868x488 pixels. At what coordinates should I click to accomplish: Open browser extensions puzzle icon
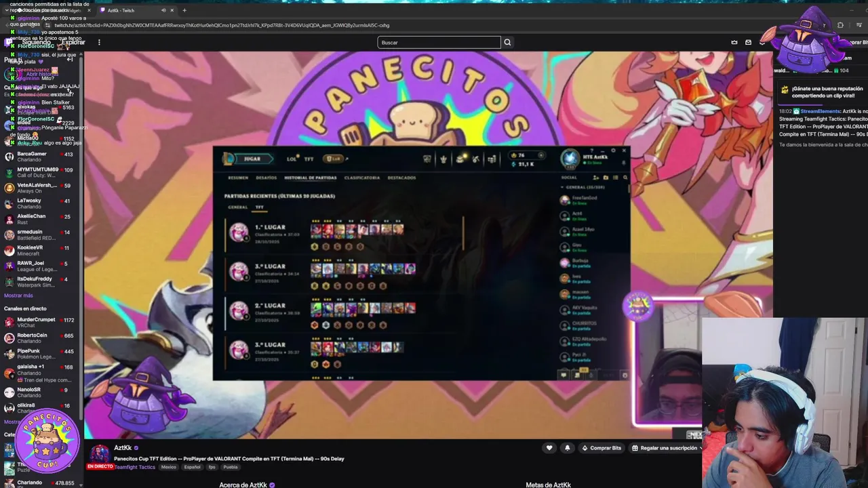pyautogui.click(x=840, y=25)
